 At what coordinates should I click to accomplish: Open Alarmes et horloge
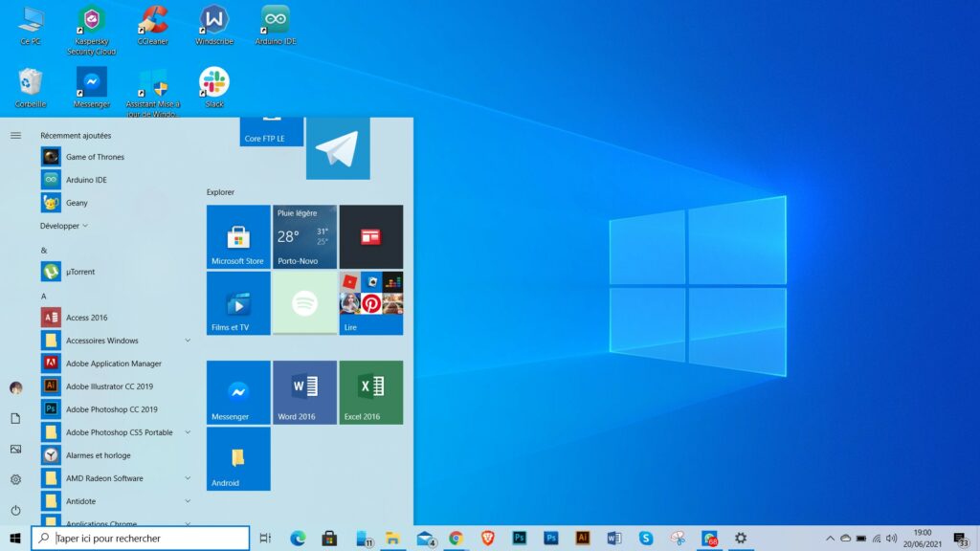coord(116,455)
